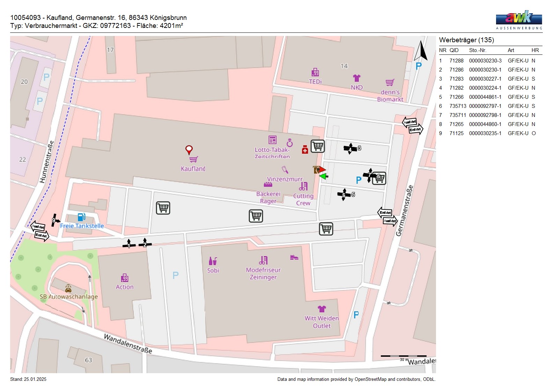Viewport: 554px width, 392px height.
Task: Click the Sobi beverage icon
Action: pyautogui.click(x=213, y=261)
